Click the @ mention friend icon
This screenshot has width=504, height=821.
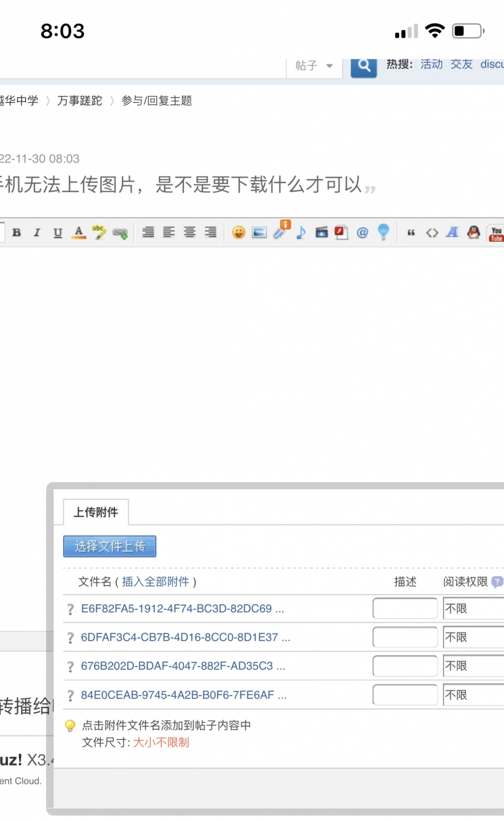tap(362, 233)
